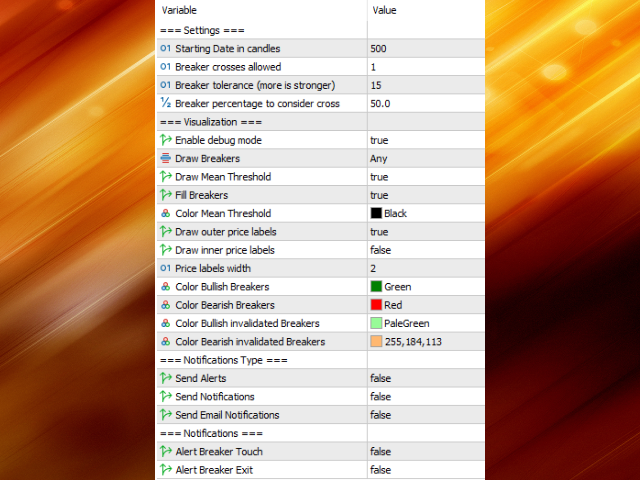
Task: Select the 'Draw inner price labels' label
Action: [x=225, y=250]
